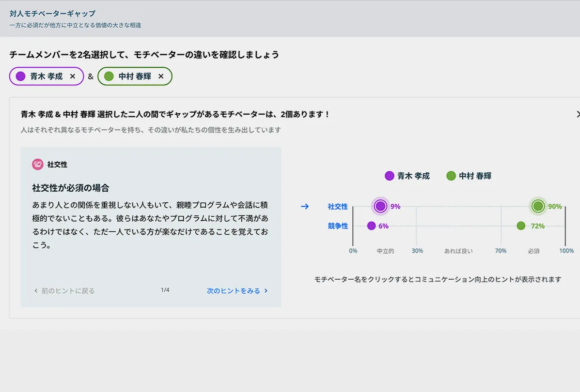The image size is (580, 392).
Task: Open the next hint with 次のヒントをみる
Action: point(234,291)
